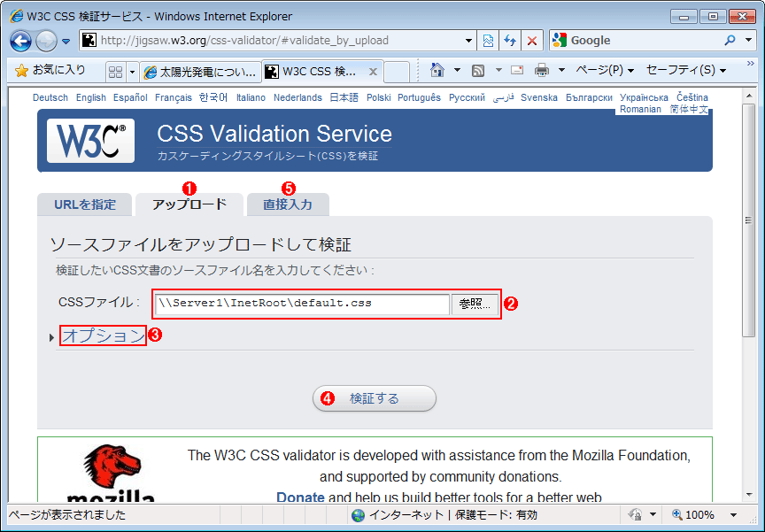The height and width of the screenshot is (532, 765).
Task: Open the zoom level dropdown arrow
Action: point(733,515)
